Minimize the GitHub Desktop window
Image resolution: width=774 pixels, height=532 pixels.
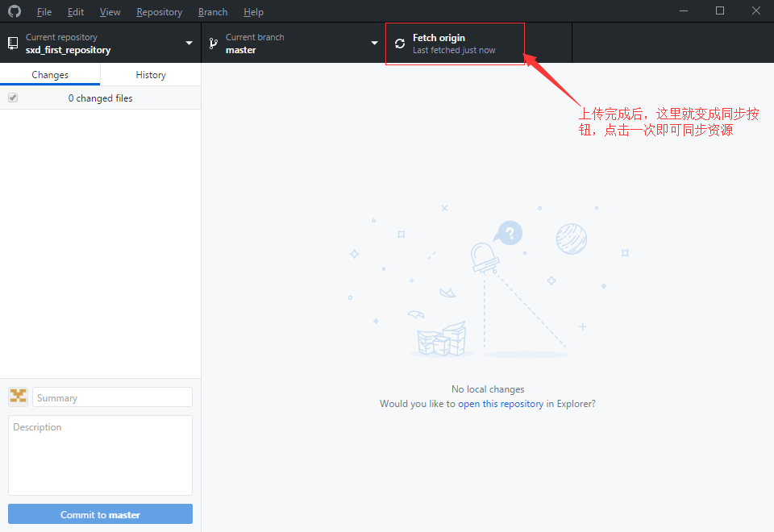(684, 10)
